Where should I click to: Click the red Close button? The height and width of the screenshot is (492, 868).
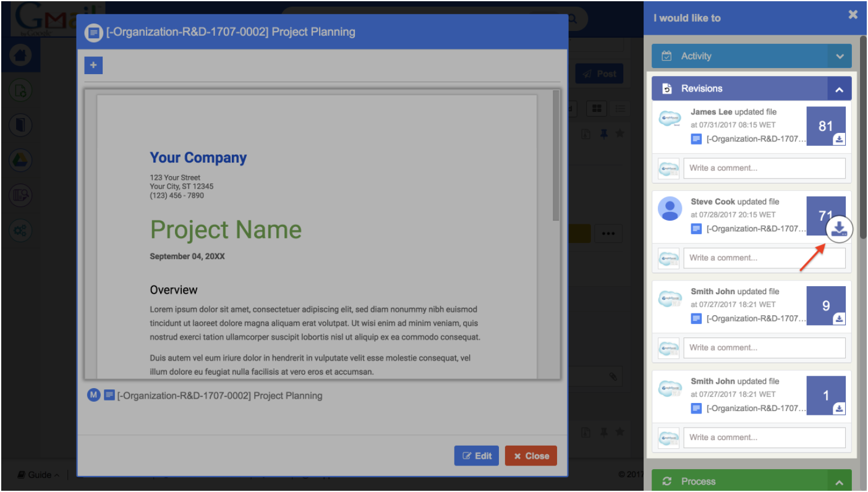click(531, 456)
